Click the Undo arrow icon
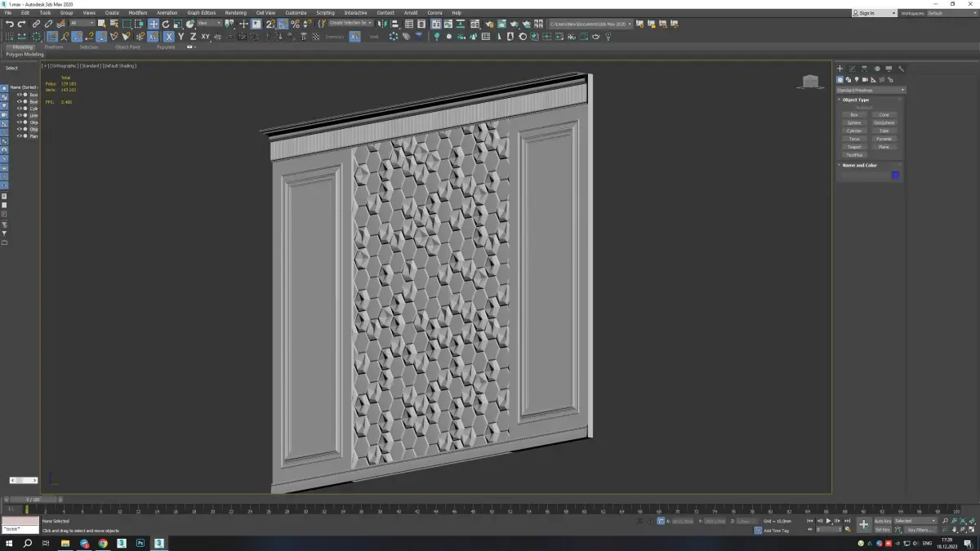This screenshot has height=551, width=980. [10, 24]
